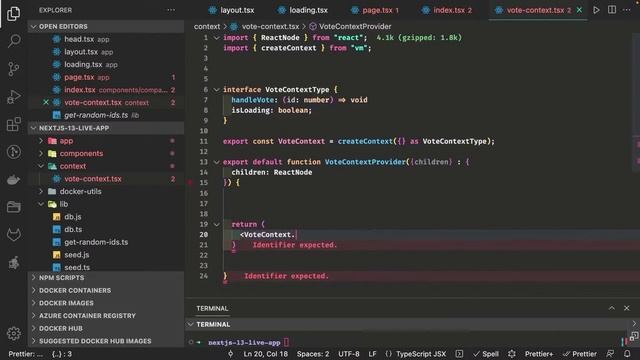Open the Explorer view in activity bar
Image resolution: width=640 pixels, height=360 pixels.
13,13
